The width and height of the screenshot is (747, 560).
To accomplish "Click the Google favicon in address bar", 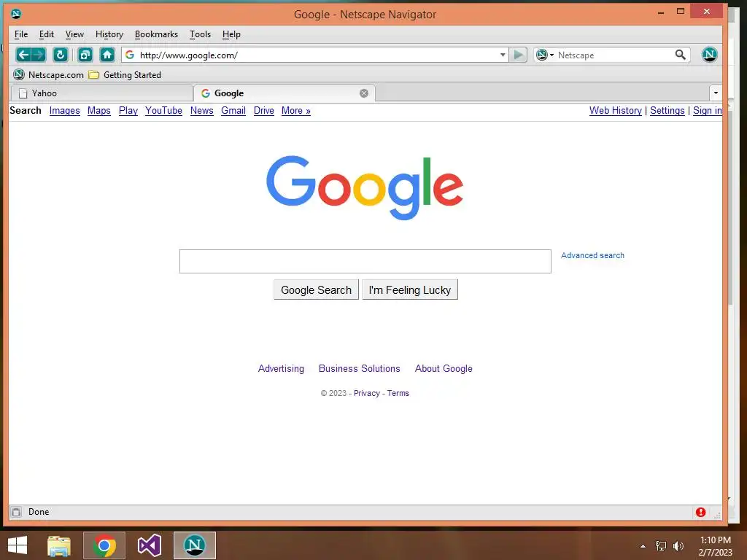I will (130, 55).
